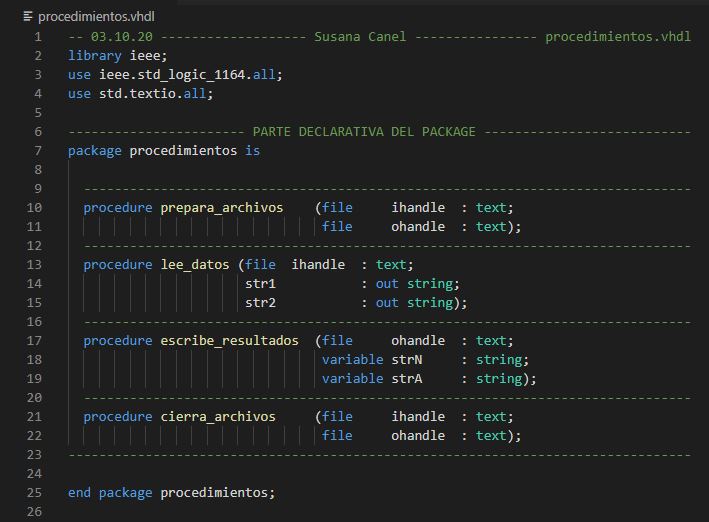Click the str1 parameter on line 14

(x=260, y=284)
